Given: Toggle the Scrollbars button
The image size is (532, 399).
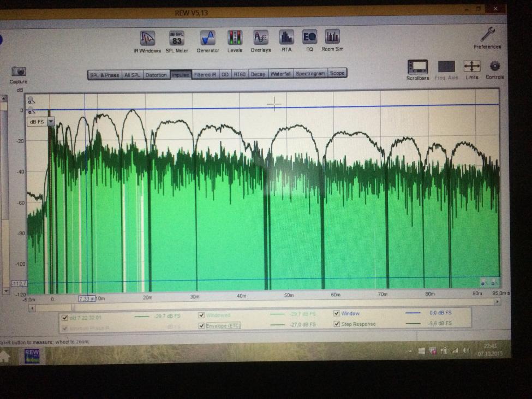Looking at the screenshot, I should (x=417, y=67).
